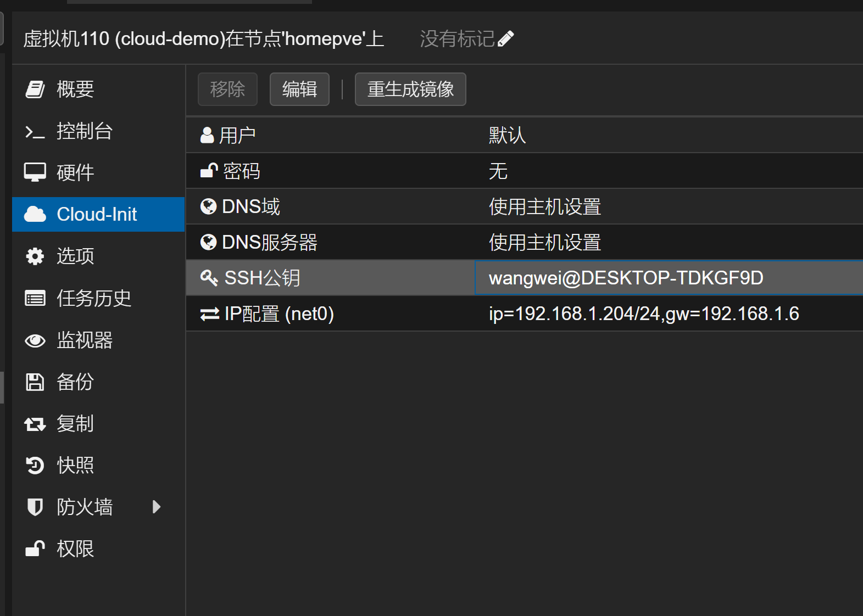Viewport: 863px width, 616px height.
Task: Click the gear icon for 选项
Action: [35, 256]
